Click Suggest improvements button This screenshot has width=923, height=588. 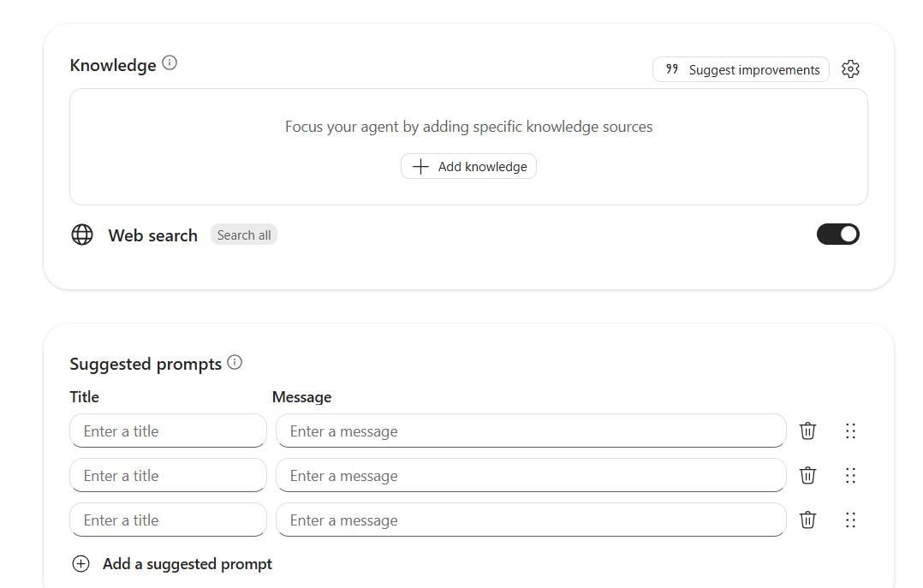click(x=741, y=69)
